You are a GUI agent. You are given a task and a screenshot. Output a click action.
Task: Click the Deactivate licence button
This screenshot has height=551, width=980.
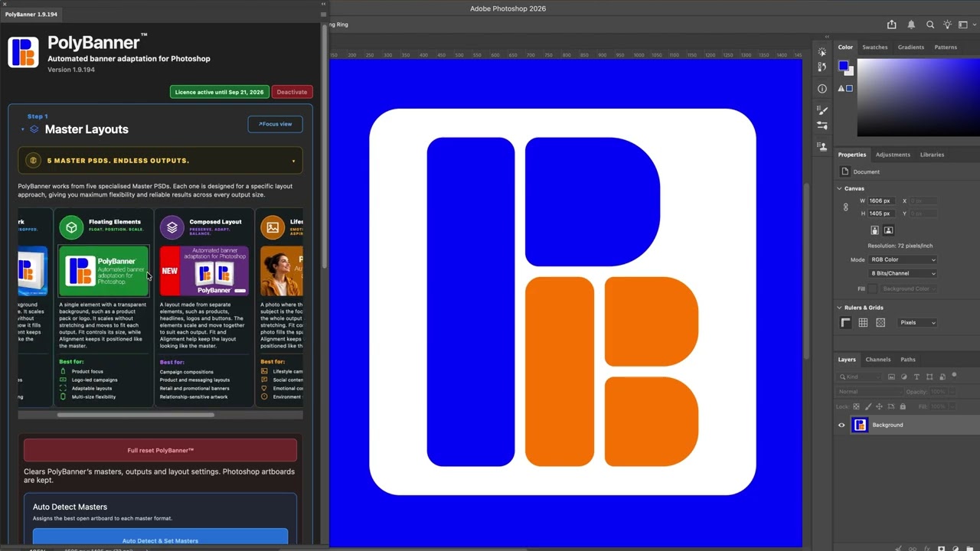pos(292,92)
